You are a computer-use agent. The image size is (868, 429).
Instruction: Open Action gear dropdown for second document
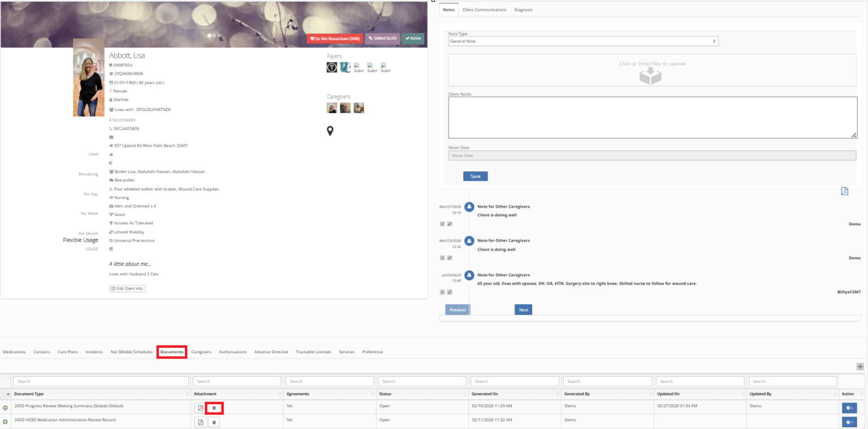pyautogui.click(x=849, y=422)
